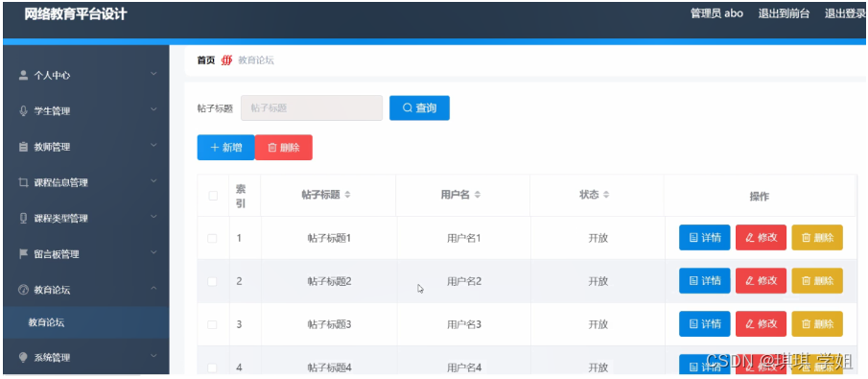Click the 查询 search button
868x379 pixels.
419,108
